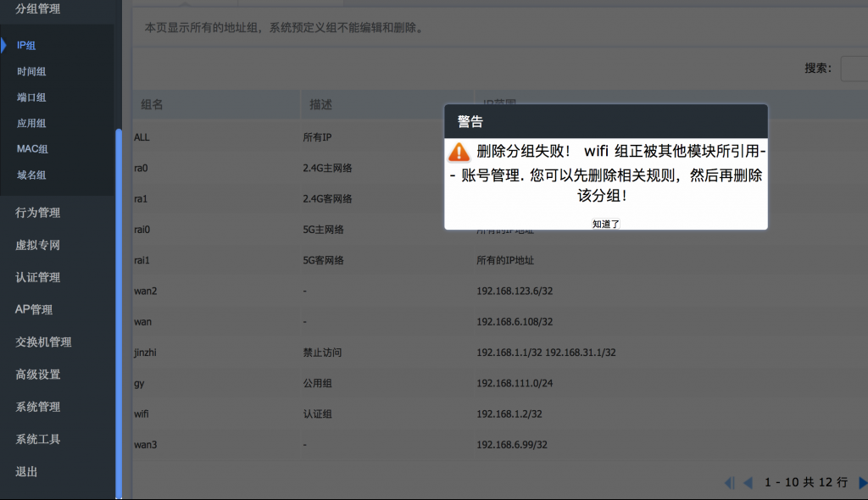Open 时间组 in the sidebar
This screenshot has width=868, height=500.
coord(31,71)
